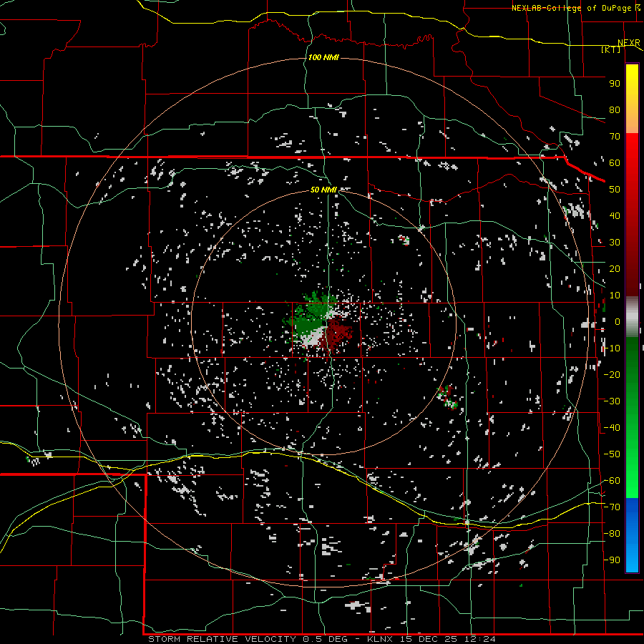The height and width of the screenshot is (644, 644).
Task: Select the "NEXLAB-College of DuPage" header text
Action: [x=572, y=8]
